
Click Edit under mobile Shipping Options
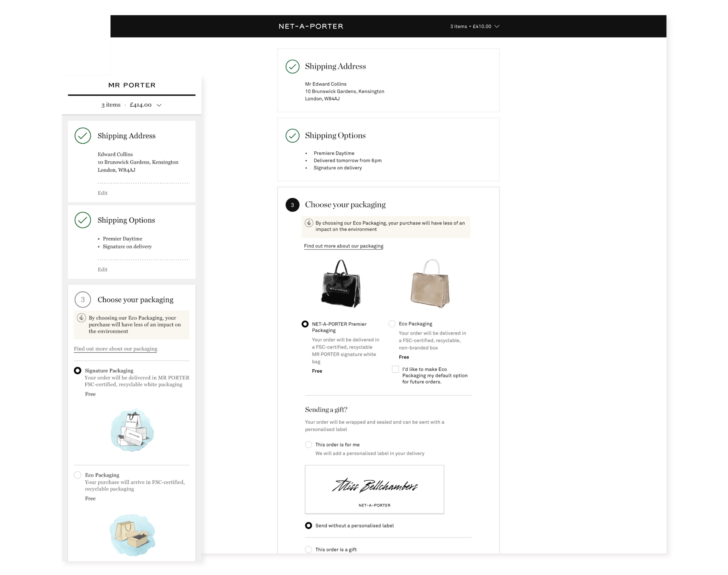pos(103,269)
